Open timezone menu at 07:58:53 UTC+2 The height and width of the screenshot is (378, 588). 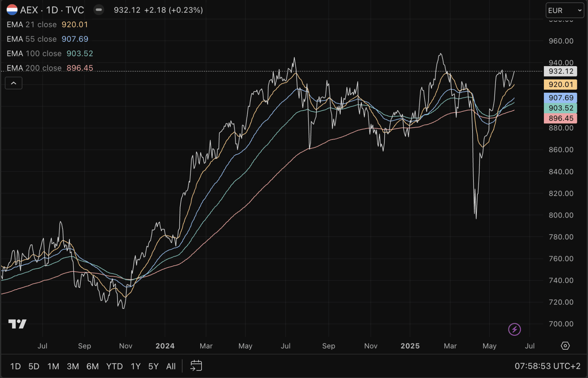[547, 366]
